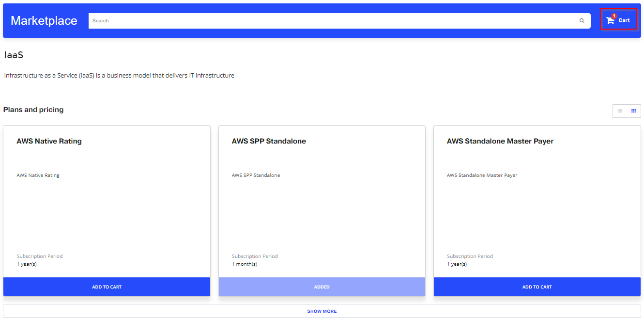
Task: Click '1 year(s)' under AWS Native Rating
Action: tap(27, 264)
